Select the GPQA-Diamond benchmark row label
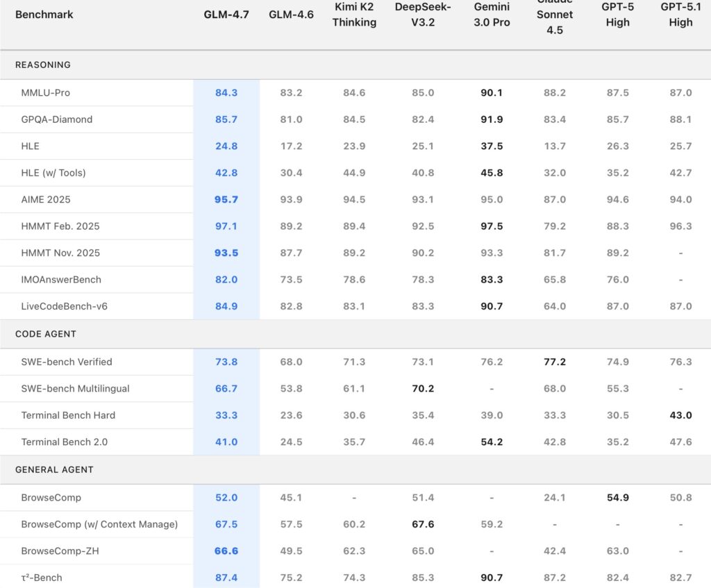 (57, 119)
